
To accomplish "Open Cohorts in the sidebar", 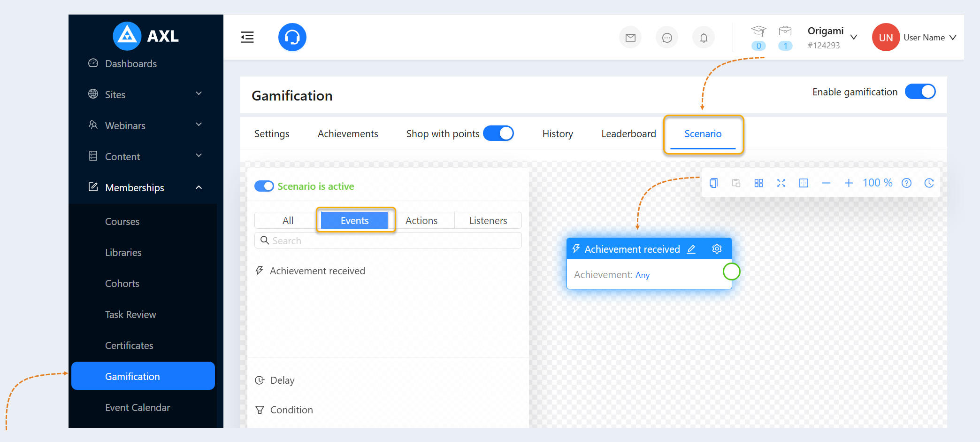I will point(122,283).
